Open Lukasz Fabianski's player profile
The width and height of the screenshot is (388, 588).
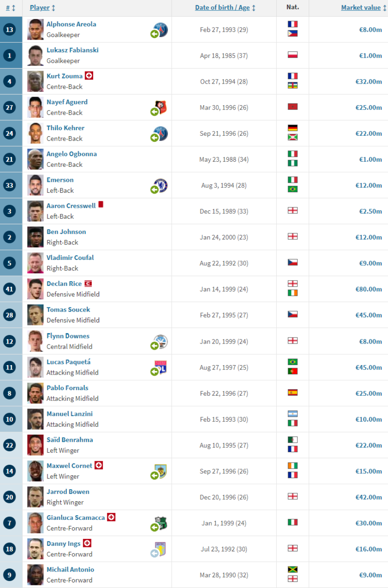pos(72,50)
